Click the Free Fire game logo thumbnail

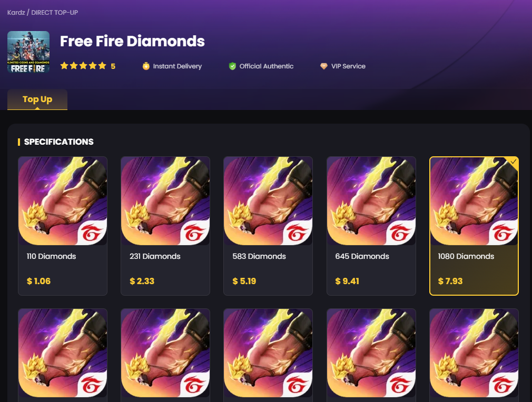tap(28, 52)
